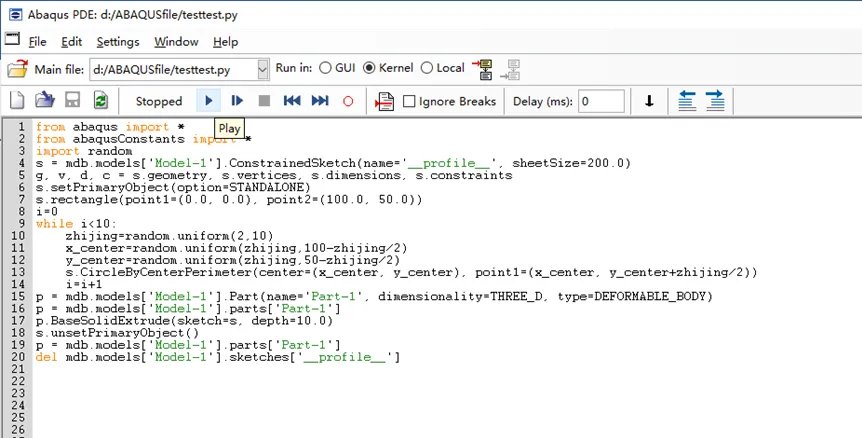Click the increase indent icon
862x438 pixels.
tap(715, 101)
